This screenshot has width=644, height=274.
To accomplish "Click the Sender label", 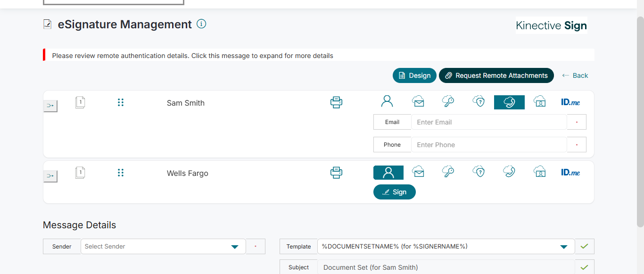I will click(x=62, y=246).
